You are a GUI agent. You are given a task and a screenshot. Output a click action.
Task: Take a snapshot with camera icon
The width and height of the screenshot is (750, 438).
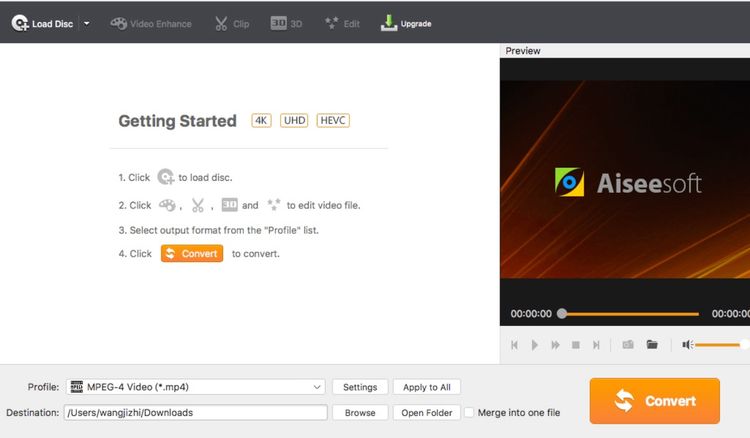[x=628, y=345]
